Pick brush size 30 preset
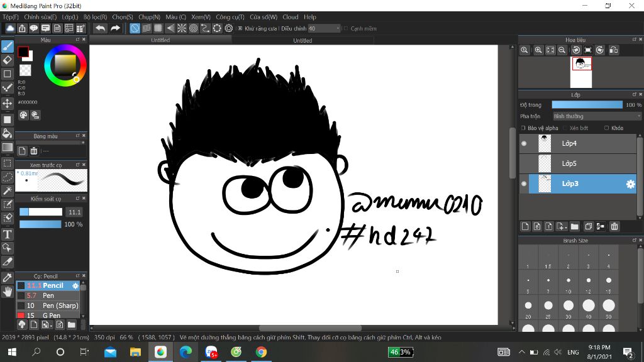This screenshot has width=644, height=362. [569, 306]
